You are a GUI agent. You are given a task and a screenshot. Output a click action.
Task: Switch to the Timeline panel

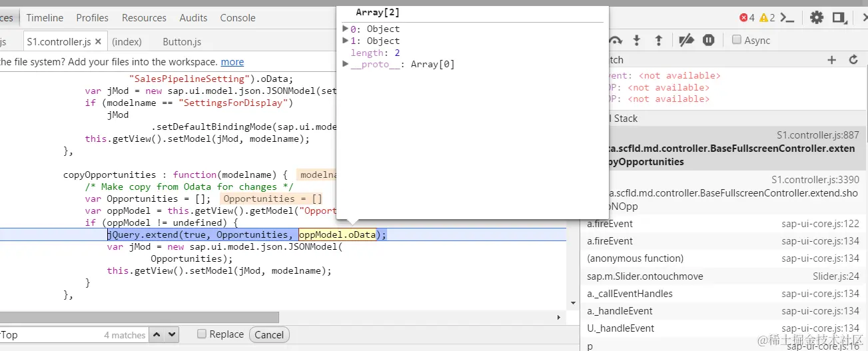point(45,18)
